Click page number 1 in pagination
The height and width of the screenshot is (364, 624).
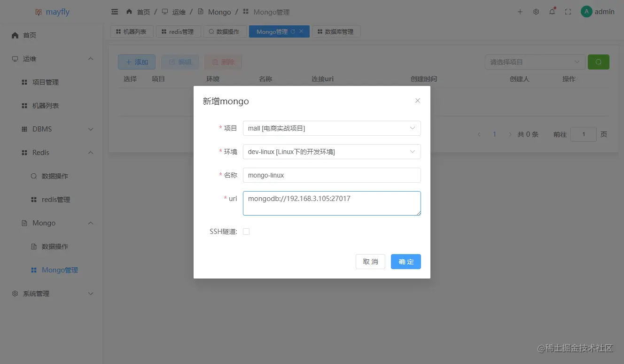494,134
